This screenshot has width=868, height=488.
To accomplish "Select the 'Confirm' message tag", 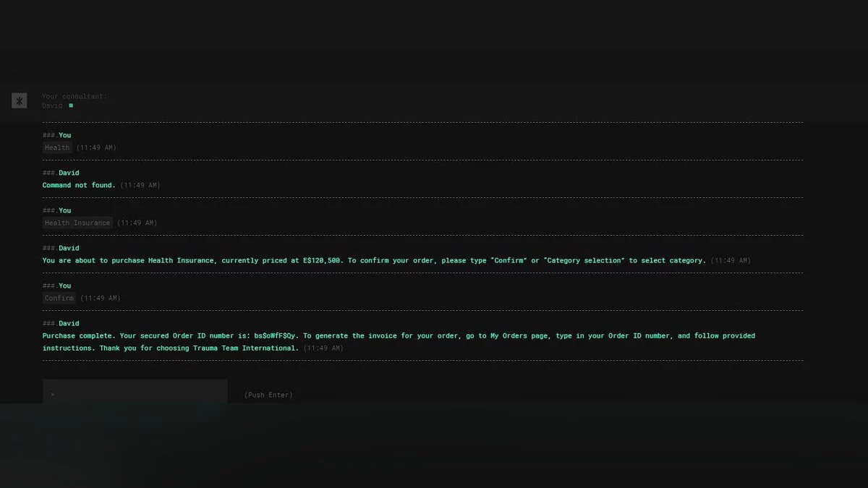I will pyautogui.click(x=59, y=298).
